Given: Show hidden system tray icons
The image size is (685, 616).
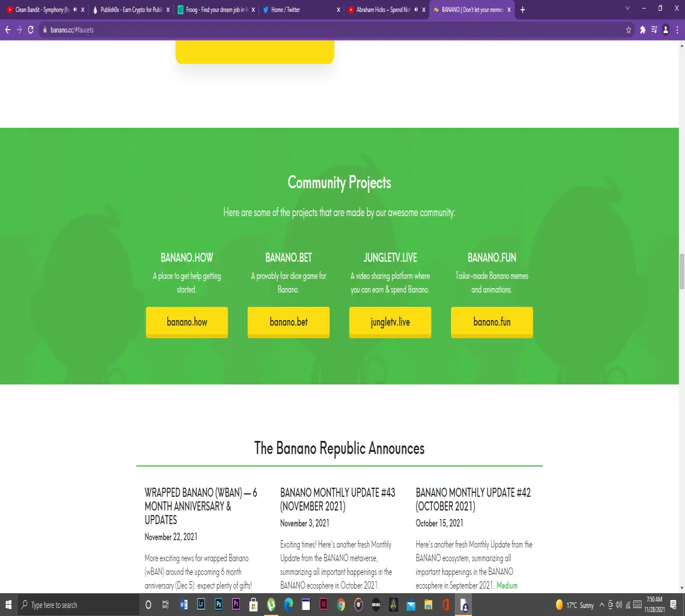Looking at the screenshot, I should point(602,605).
